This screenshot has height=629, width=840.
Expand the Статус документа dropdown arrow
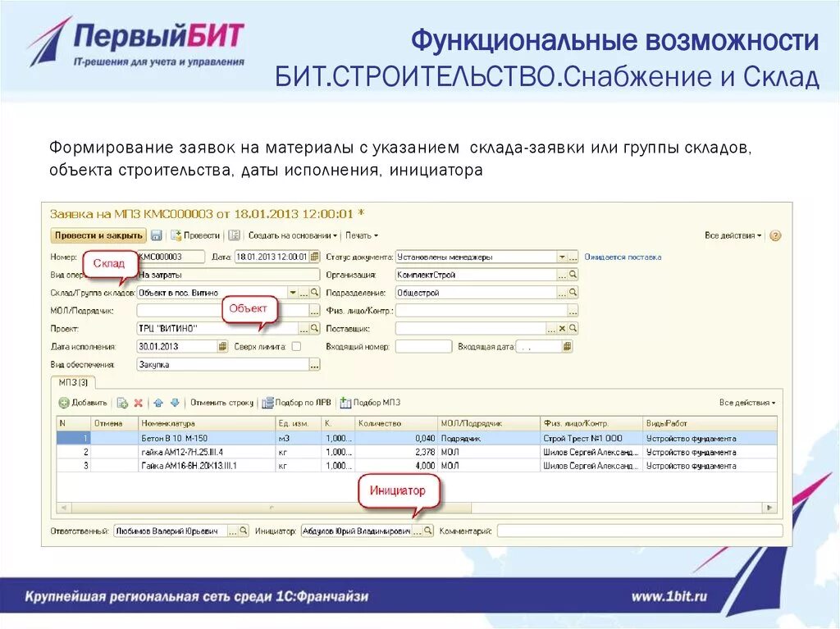(562, 258)
